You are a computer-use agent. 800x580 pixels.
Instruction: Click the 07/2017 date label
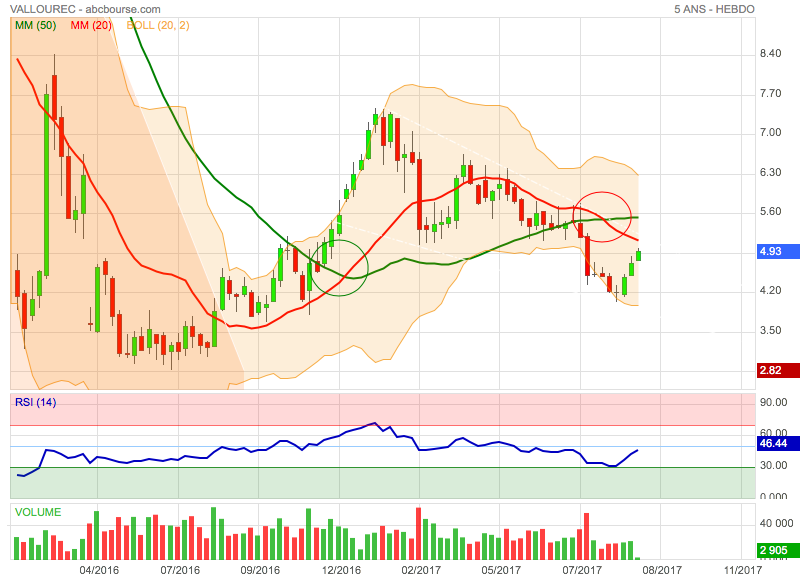[x=582, y=570]
